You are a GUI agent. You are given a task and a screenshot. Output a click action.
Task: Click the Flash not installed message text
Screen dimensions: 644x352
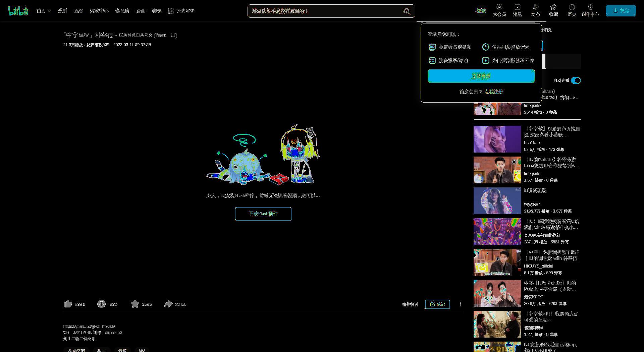point(263,195)
